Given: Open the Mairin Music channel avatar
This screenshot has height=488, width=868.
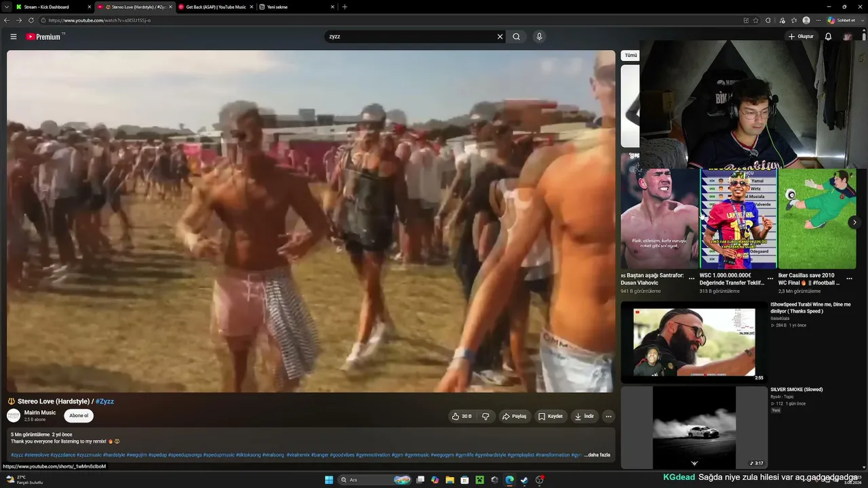Looking at the screenshot, I should click(x=14, y=415).
